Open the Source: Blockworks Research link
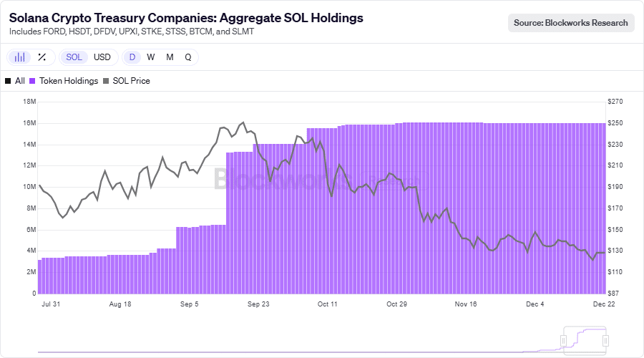Screen dimensions: 644x358 pos(571,23)
